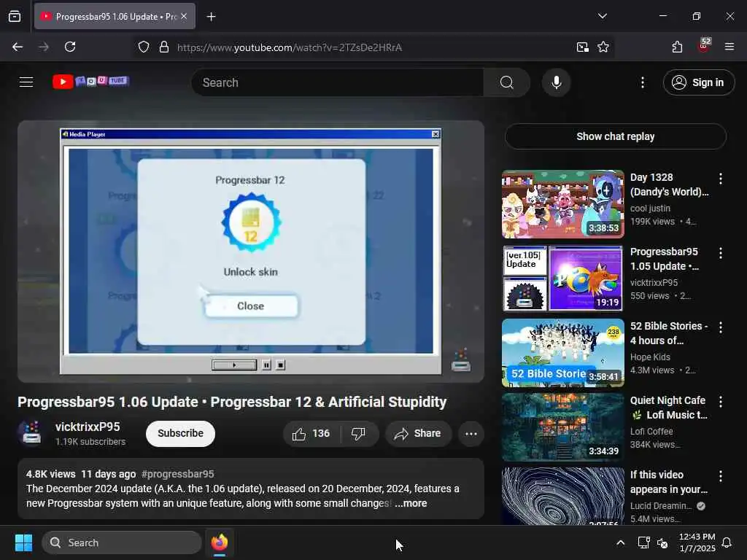Open Progressbar95 1.05 Update thumbnail

click(562, 278)
